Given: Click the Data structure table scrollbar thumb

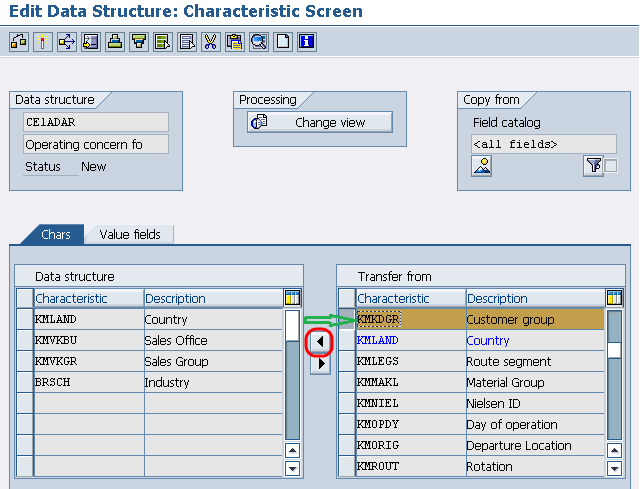Looking at the screenshot, I should [x=292, y=325].
